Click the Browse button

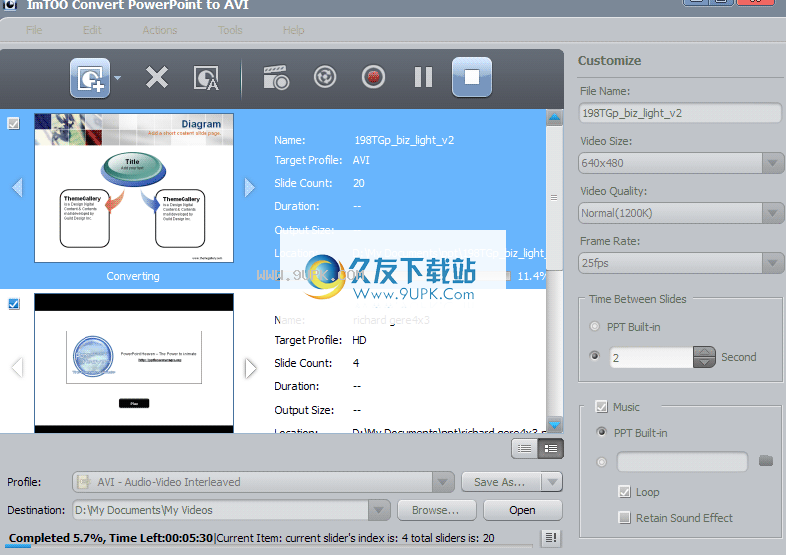click(x=436, y=510)
